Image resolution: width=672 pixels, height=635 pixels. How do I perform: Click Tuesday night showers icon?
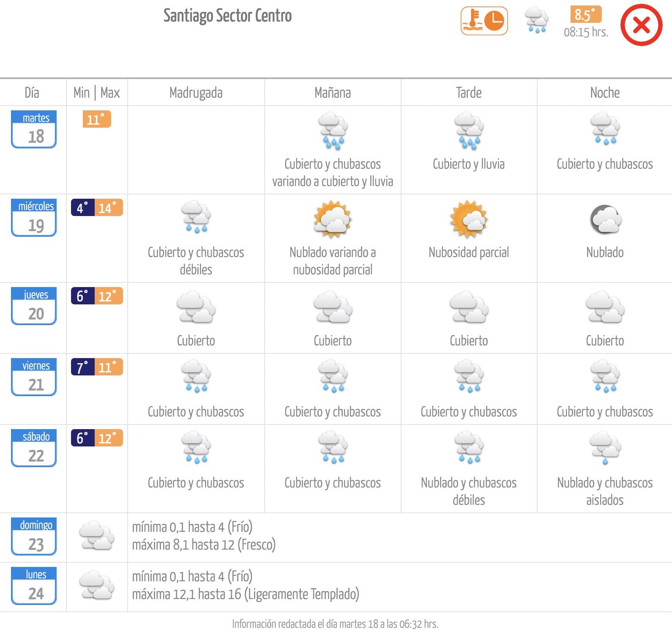coord(605,129)
